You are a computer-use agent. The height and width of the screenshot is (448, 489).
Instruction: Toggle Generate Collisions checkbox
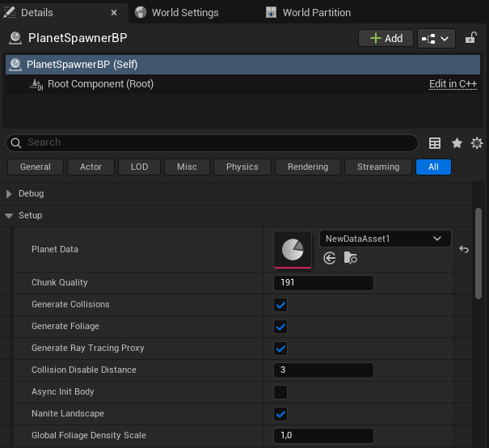(x=280, y=305)
